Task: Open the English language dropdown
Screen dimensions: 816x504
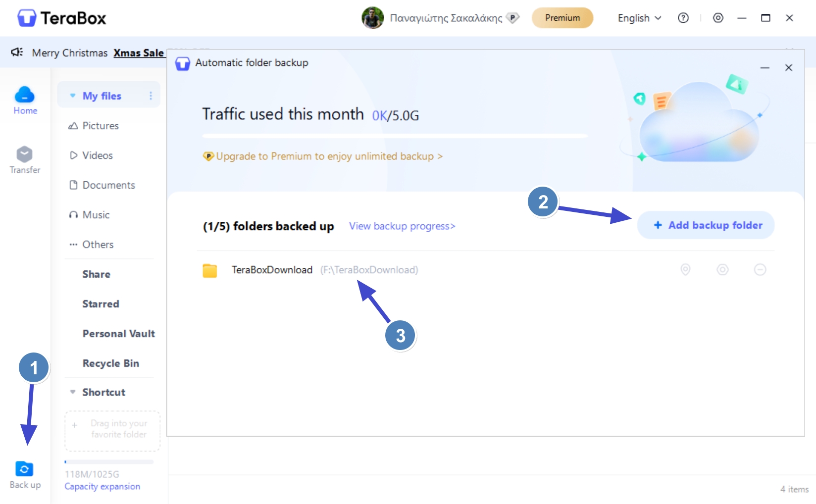Action: [x=639, y=18]
